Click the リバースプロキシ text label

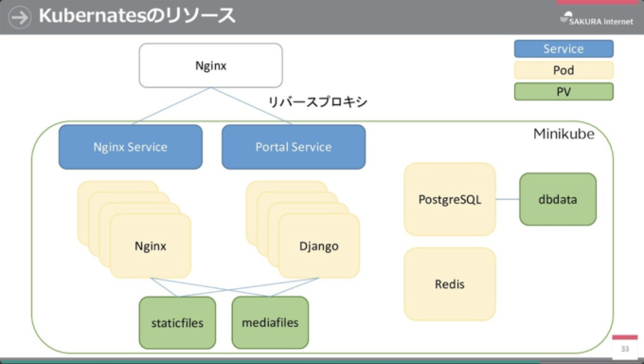[x=317, y=101]
